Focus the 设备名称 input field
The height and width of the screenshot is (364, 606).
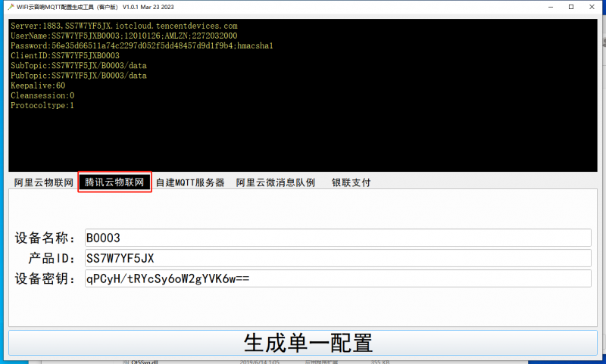click(338, 238)
